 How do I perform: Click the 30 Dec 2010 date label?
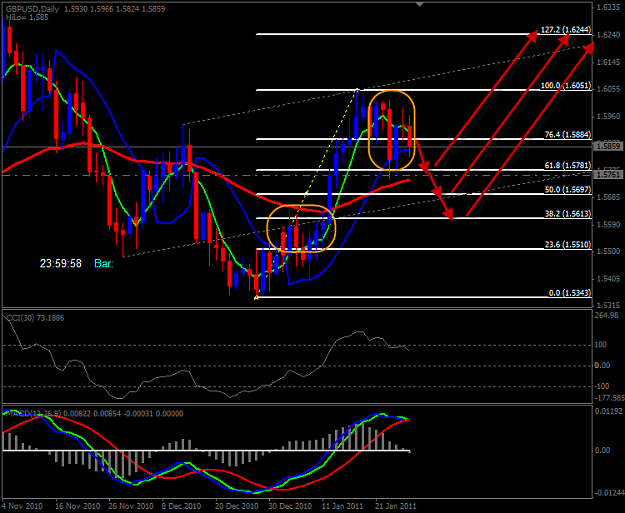(291, 506)
